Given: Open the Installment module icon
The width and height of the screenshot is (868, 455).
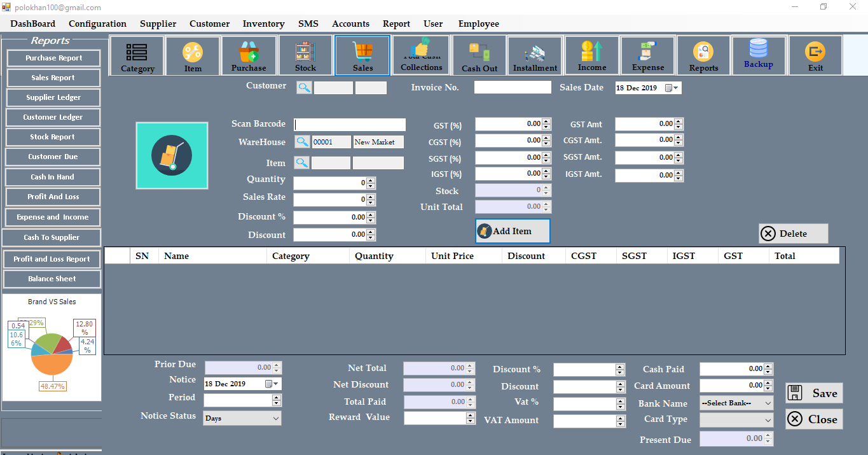Looking at the screenshot, I should click(x=534, y=55).
